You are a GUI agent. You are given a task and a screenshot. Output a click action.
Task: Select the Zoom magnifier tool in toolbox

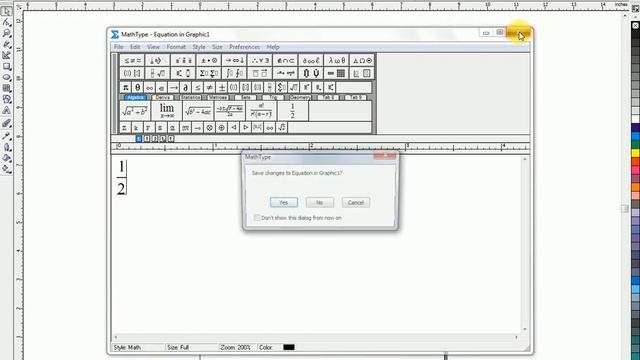(6, 33)
